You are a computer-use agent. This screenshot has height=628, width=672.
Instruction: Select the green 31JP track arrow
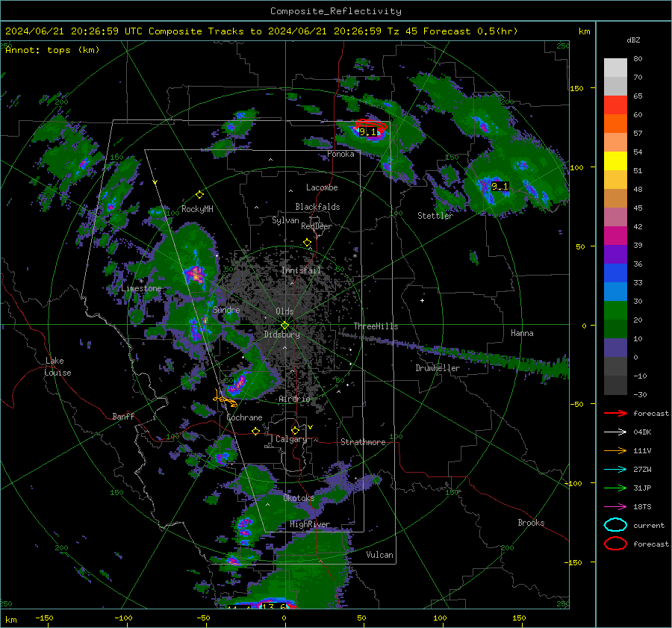point(615,488)
